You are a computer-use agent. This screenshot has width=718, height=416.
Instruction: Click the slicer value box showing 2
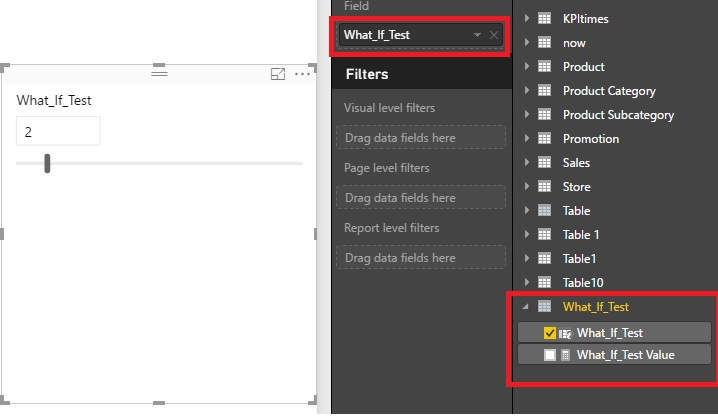58,131
